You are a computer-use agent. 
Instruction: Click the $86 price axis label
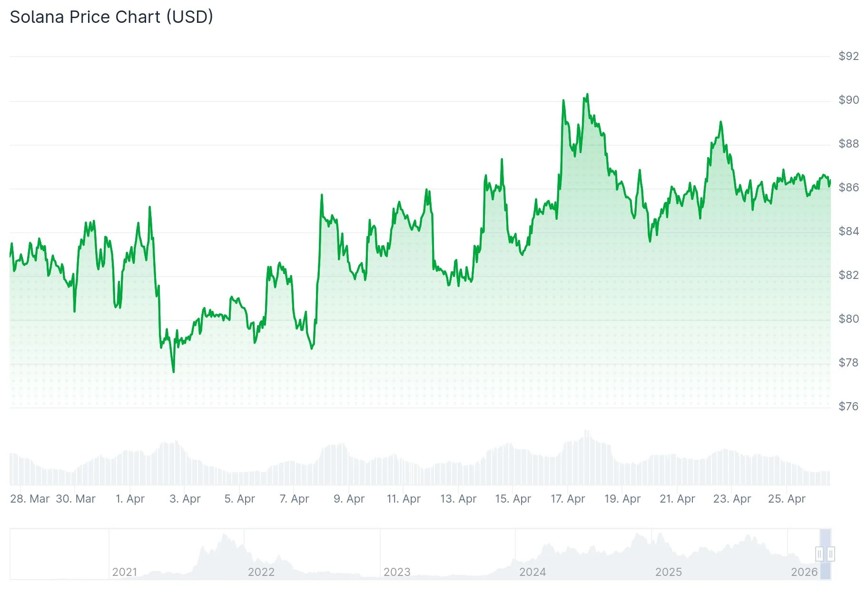click(848, 188)
